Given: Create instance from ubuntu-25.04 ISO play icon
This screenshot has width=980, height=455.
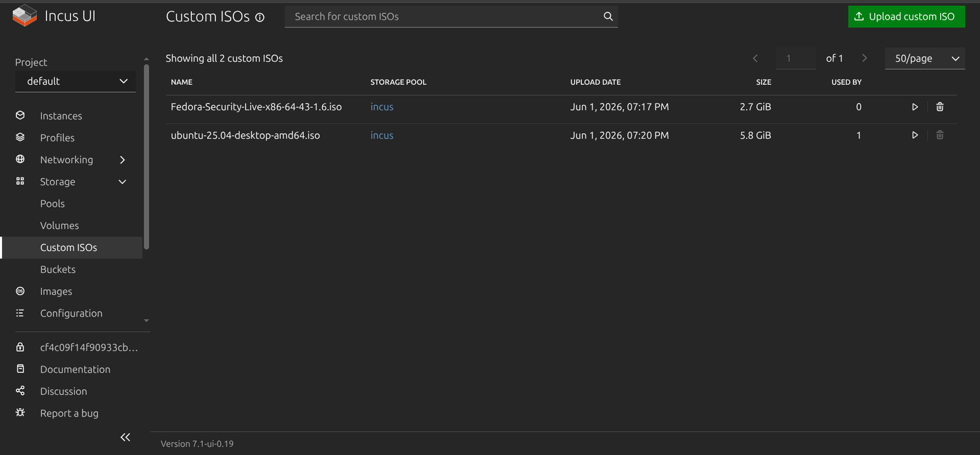Looking at the screenshot, I should click(915, 135).
